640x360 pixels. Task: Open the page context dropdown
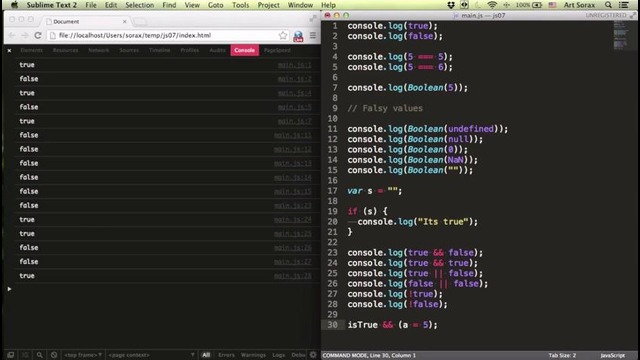click(151, 355)
